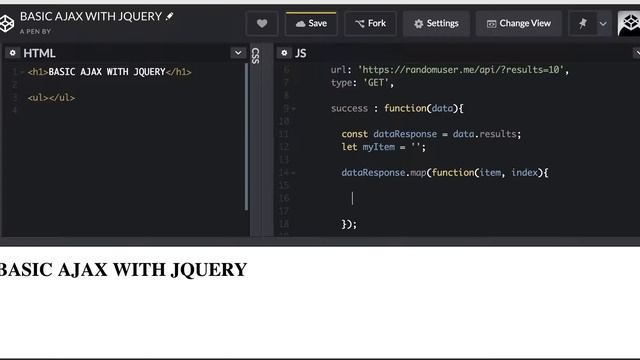Click Change View button
Viewport: 640px width, 360px height.
518,23
